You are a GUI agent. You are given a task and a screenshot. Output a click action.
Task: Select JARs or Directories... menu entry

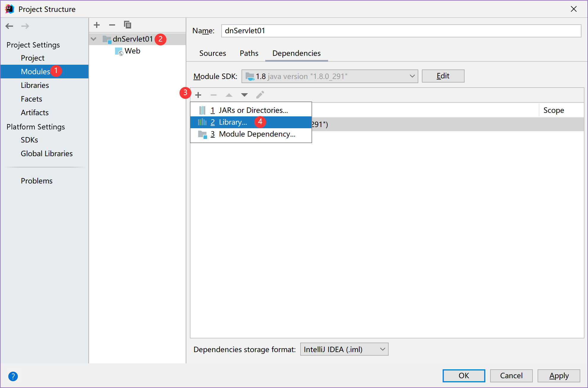[x=253, y=110]
